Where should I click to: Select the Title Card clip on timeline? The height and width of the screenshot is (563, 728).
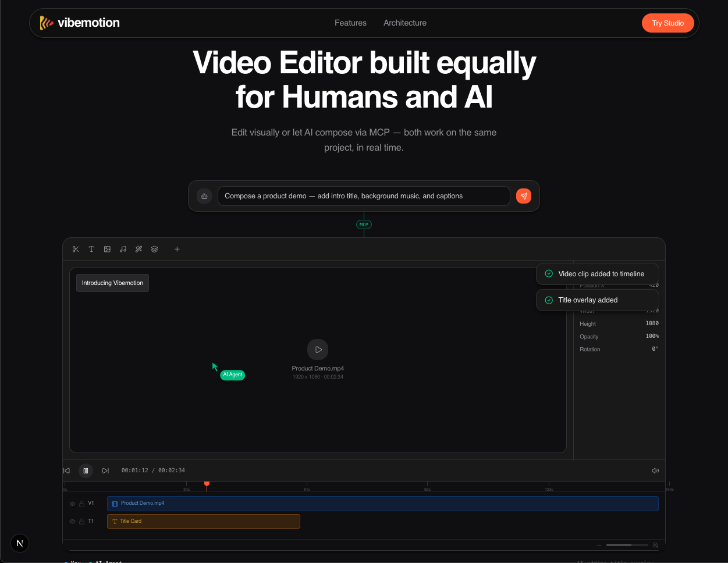point(204,521)
